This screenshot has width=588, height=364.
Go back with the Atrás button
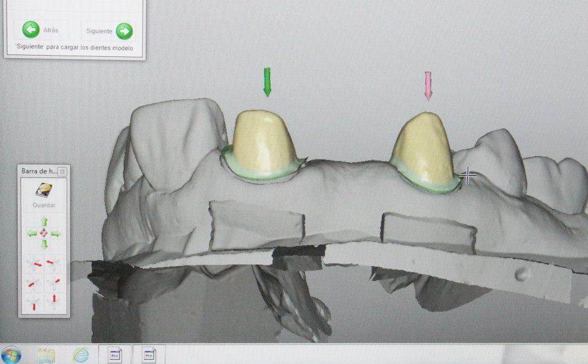(x=41, y=30)
